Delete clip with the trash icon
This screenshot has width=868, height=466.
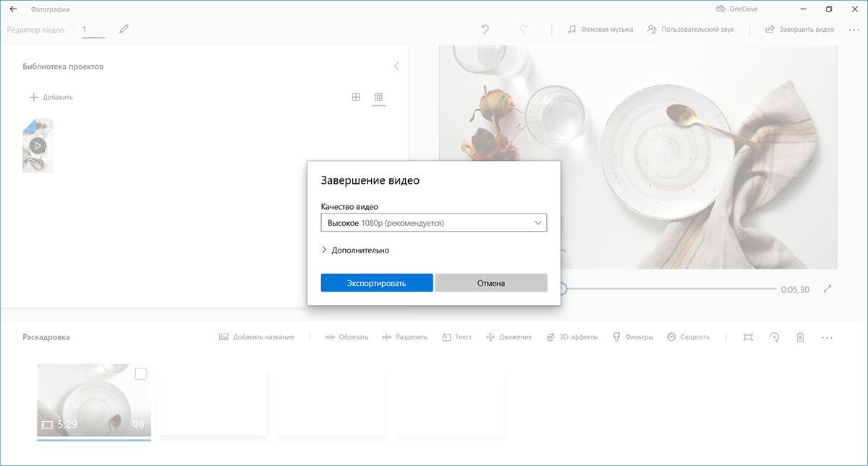[x=800, y=337]
